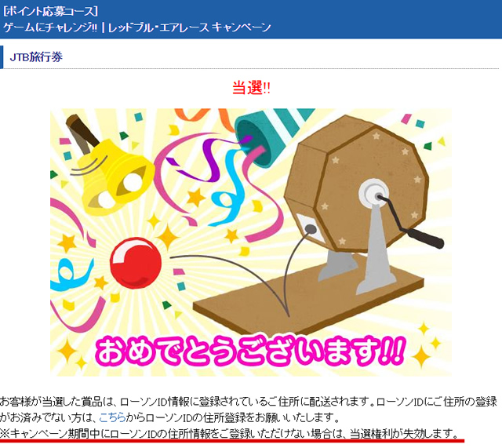Click the お客様が当選した賞品は paragraph text
Image resolution: width=502 pixels, height=448 pixels.
pos(249,410)
